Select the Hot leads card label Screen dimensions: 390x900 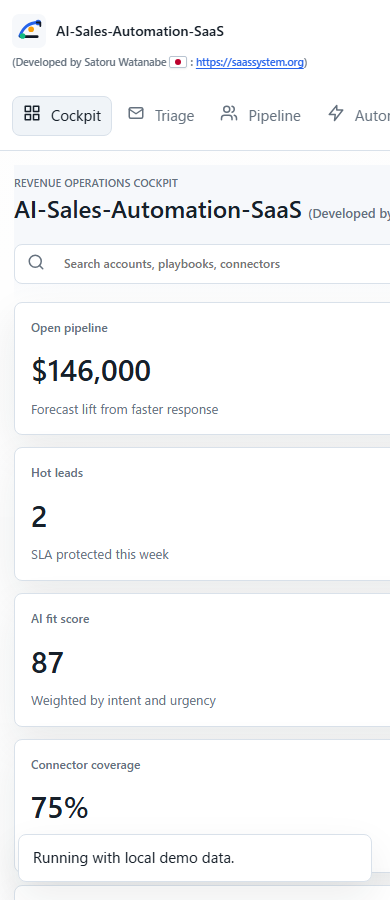57,473
